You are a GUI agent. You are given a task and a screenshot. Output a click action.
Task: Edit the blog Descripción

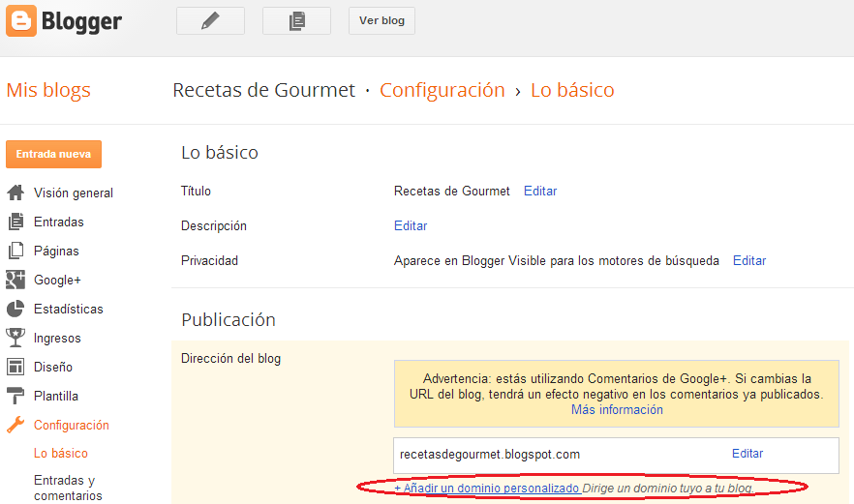coord(411,225)
